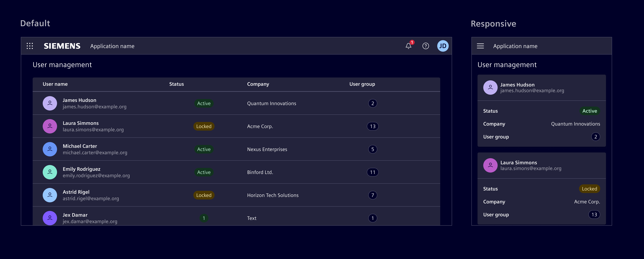Toggle the Active status badge for James Hudson
Image resolution: width=644 pixels, height=259 pixels.
204,103
